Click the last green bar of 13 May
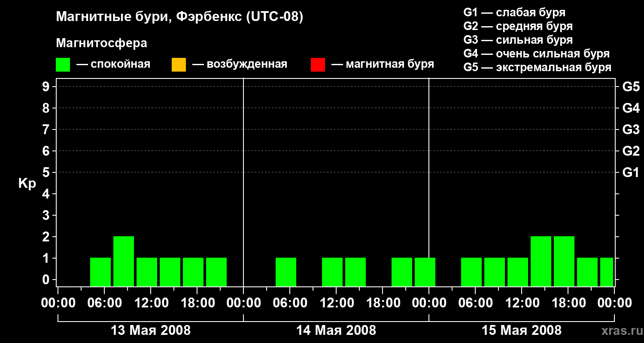644x343 pixels. [x=216, y=272]
